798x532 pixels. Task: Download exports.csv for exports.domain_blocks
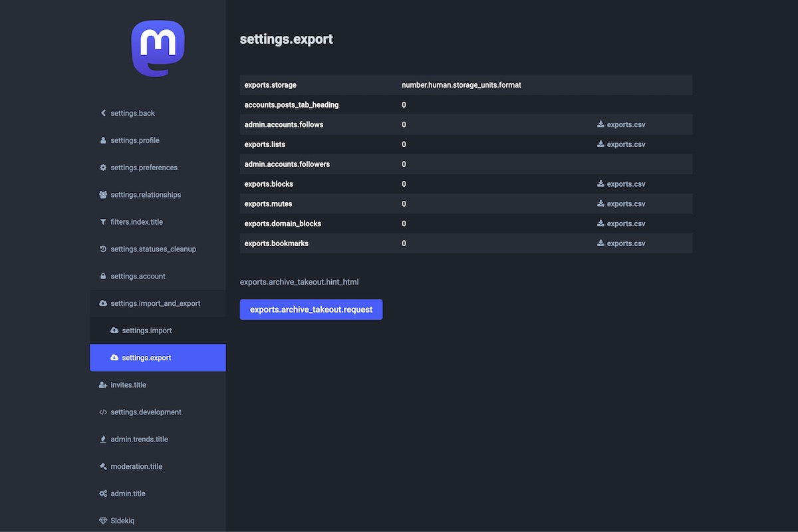621,223
